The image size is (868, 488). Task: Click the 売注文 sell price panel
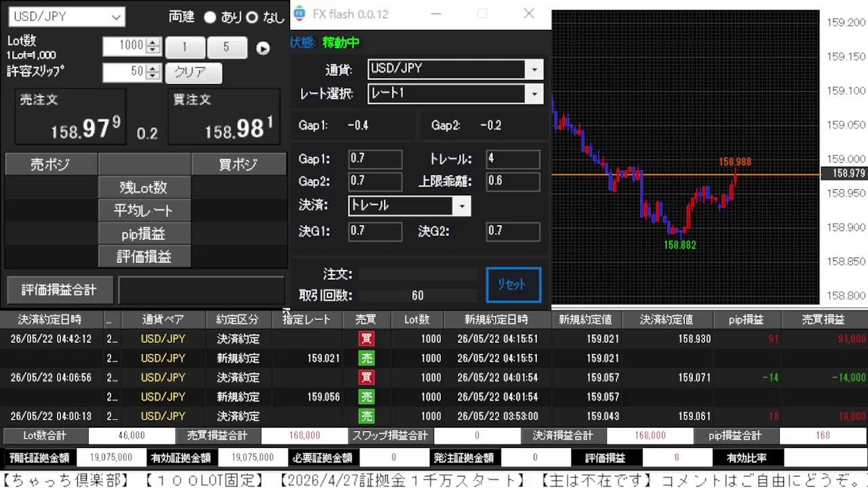click(71, 117)
